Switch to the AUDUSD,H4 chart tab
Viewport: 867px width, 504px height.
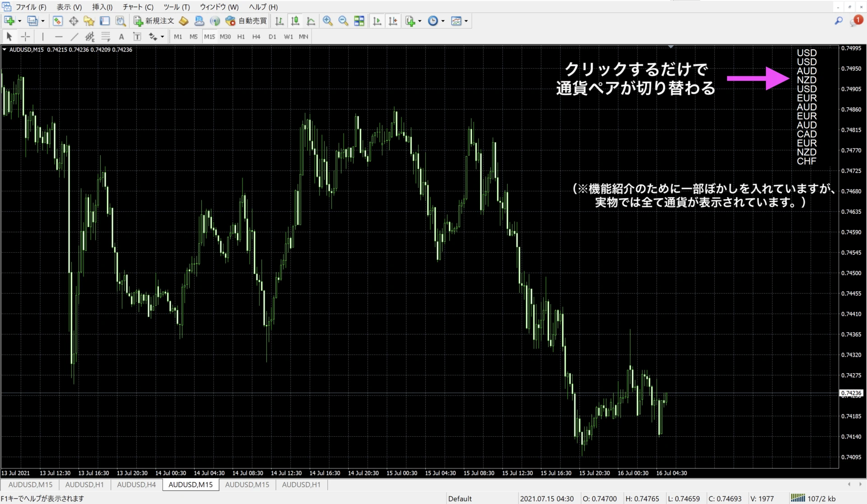[136, 485]
